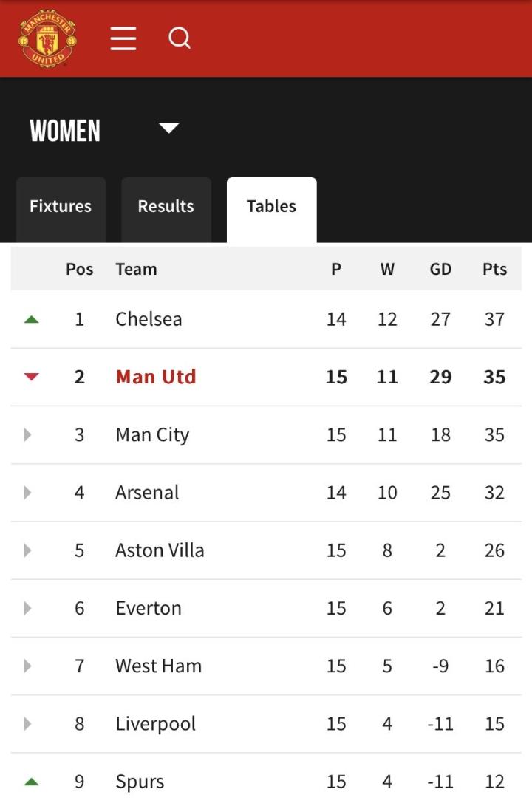
Task: Click Spurs' green up arrow
Action: (31, 781)
